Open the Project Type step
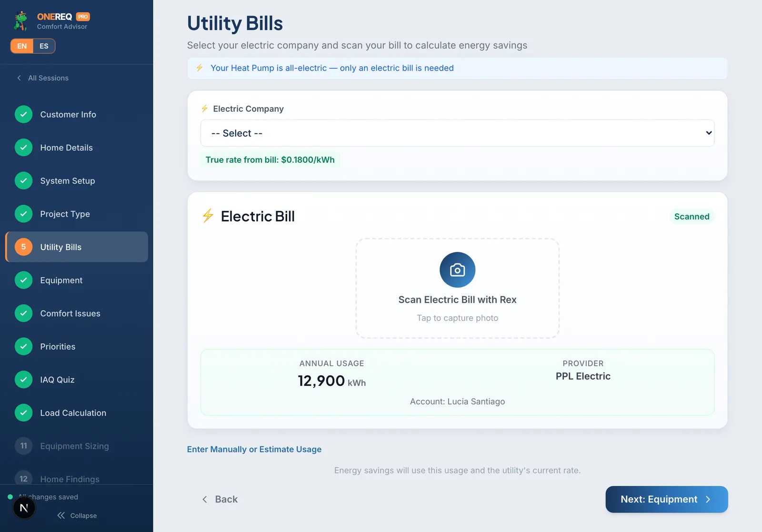 coord(77,214)
